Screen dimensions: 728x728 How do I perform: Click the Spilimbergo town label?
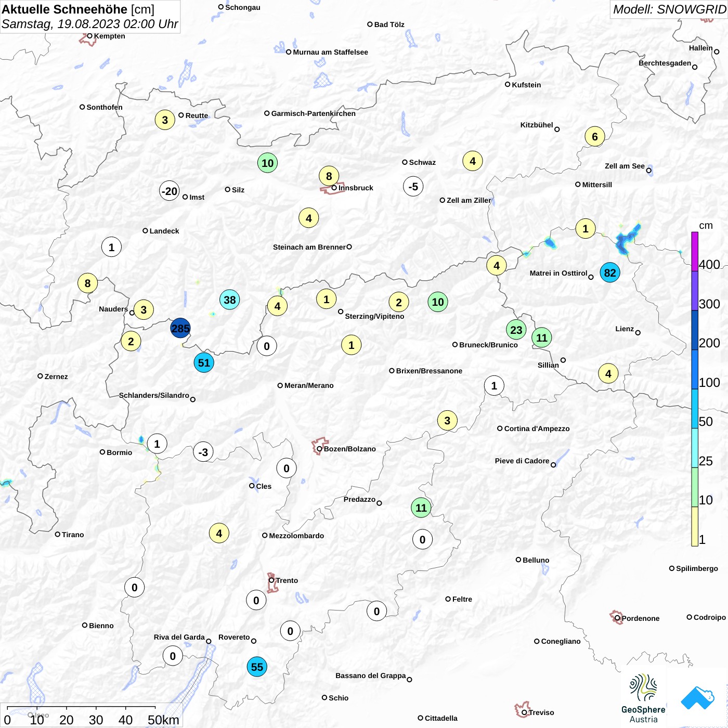(x=697, y=568)
